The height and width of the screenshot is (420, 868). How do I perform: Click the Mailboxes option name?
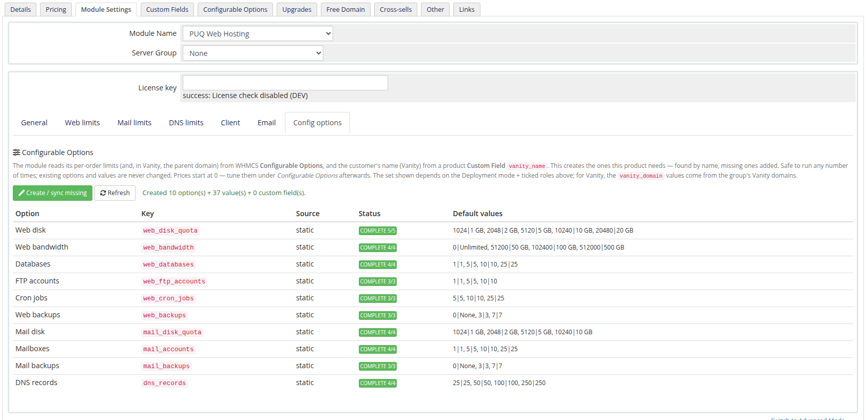pos(32,349)
